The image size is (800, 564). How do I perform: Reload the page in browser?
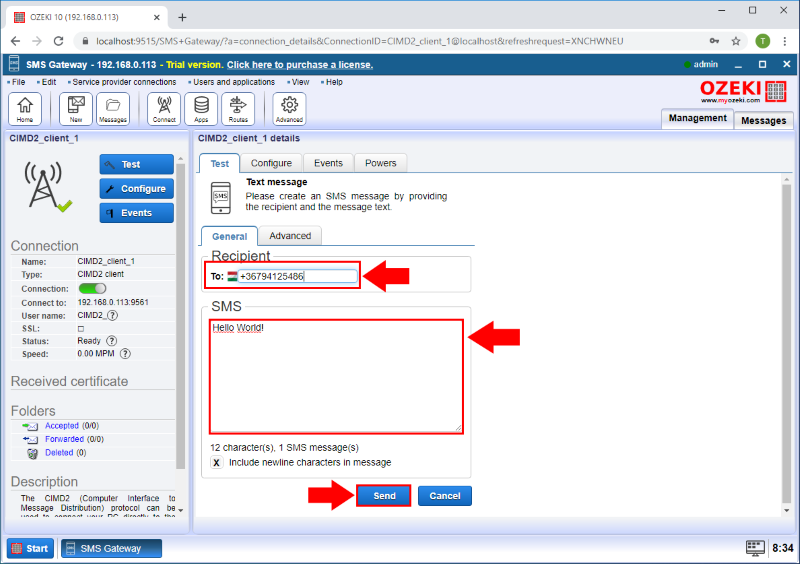59,41
